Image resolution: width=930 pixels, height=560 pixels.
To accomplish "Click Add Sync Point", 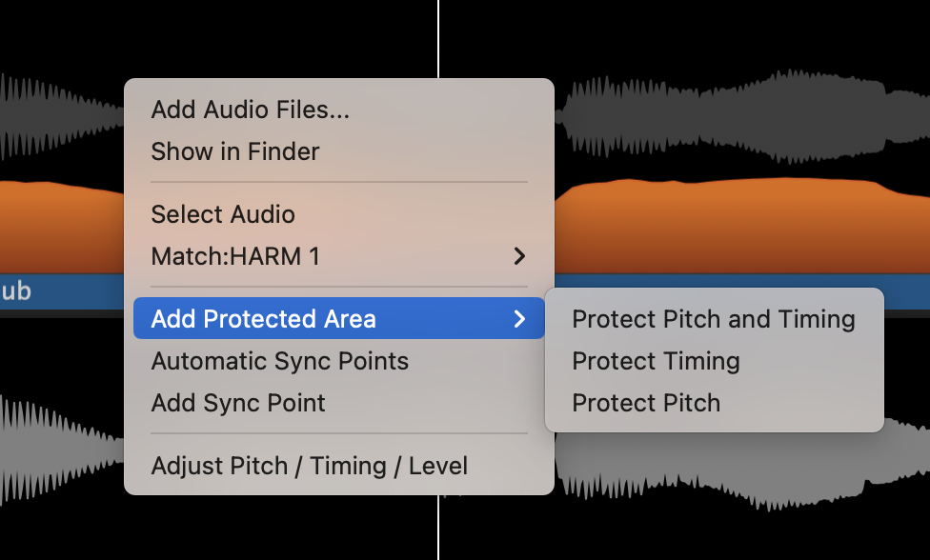I will point(238,403).
